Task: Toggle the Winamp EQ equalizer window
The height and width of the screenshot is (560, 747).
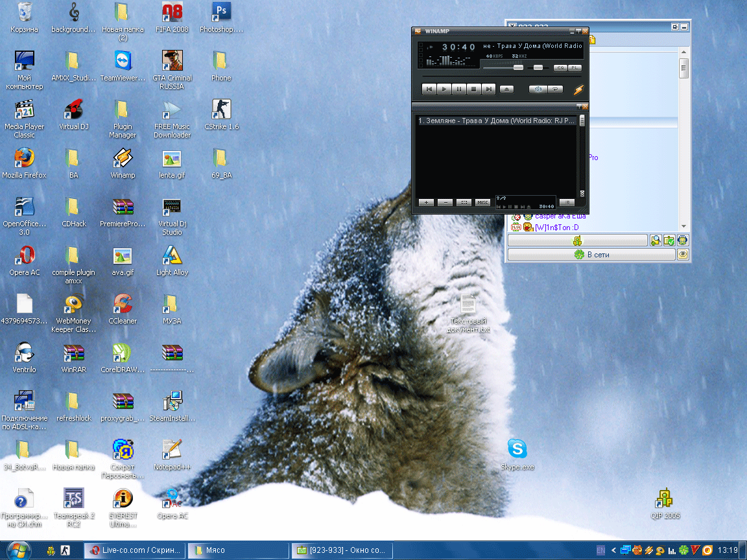Action: [560, 68]
